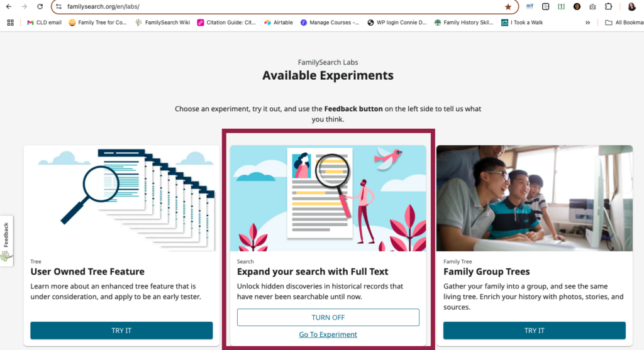Viewport: 644px width, 350px height.
Task: Open the FamilySearch Wiki bookmark
Action: click(x=163, y=23)
